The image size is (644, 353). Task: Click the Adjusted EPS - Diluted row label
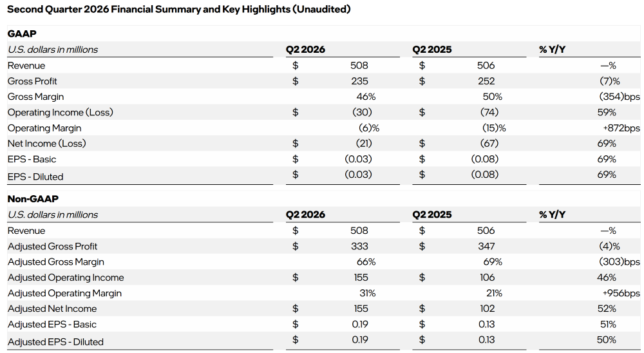point(55,342)
